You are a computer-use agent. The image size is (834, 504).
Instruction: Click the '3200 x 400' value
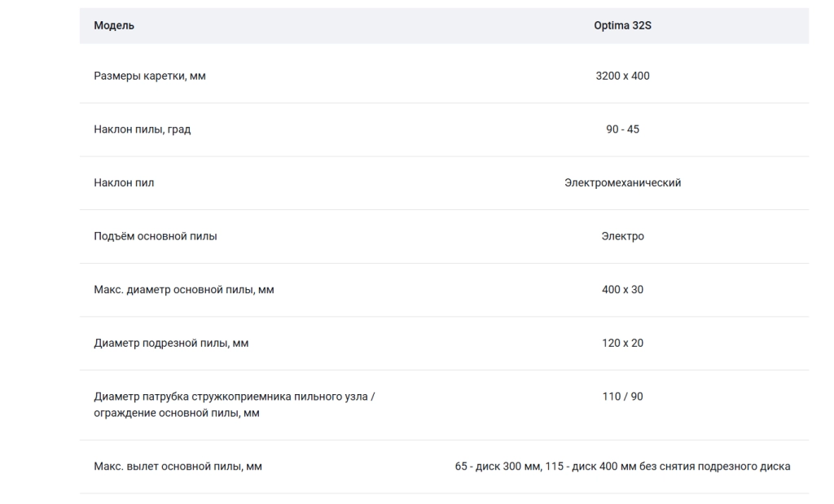click(622, 76)
